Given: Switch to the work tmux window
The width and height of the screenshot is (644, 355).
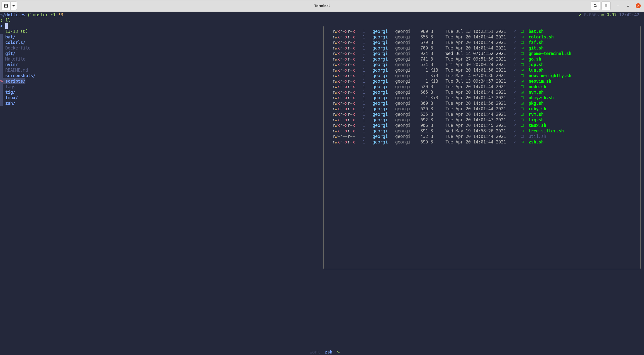Looking at the screenshot, I should [314, 352].
